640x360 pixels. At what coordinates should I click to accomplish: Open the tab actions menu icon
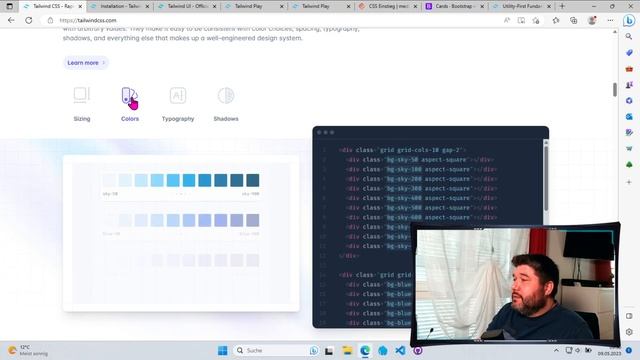point(9,7)
